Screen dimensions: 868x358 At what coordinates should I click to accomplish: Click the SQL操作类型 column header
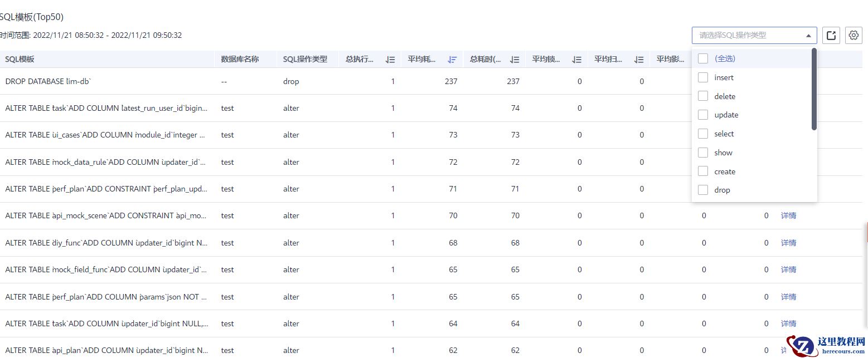305,60
